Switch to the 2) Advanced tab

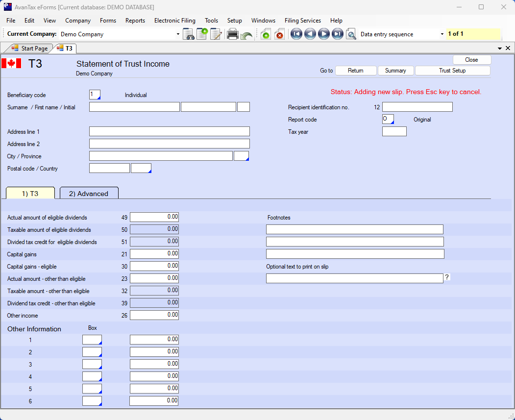coord(89,194)
